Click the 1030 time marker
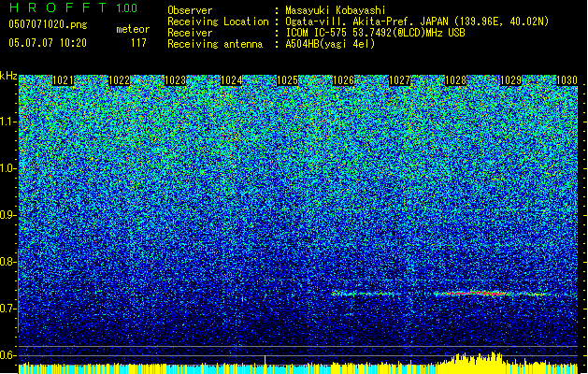The width and height of the screenshot is (588, 374). click(567, 80)
